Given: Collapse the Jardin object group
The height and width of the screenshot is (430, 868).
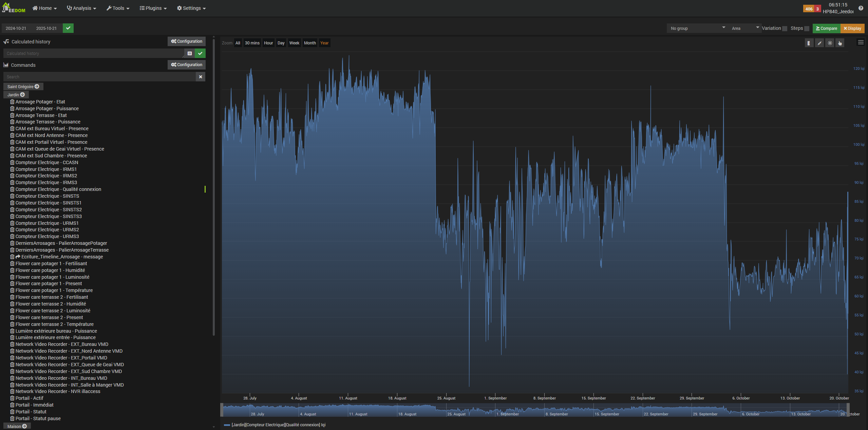Looking at the screenshot, I should tap(16, 95).
